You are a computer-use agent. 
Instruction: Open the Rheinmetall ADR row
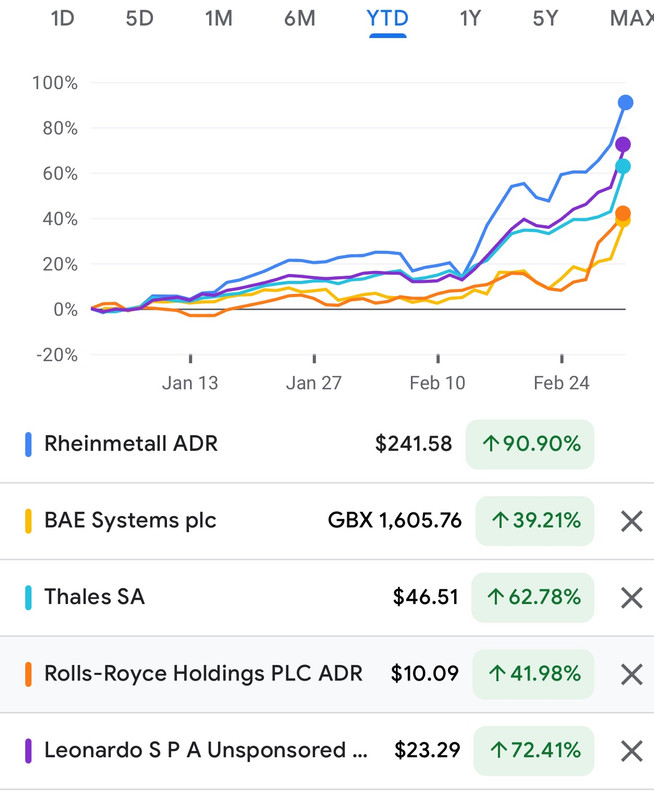click(327, 444)
